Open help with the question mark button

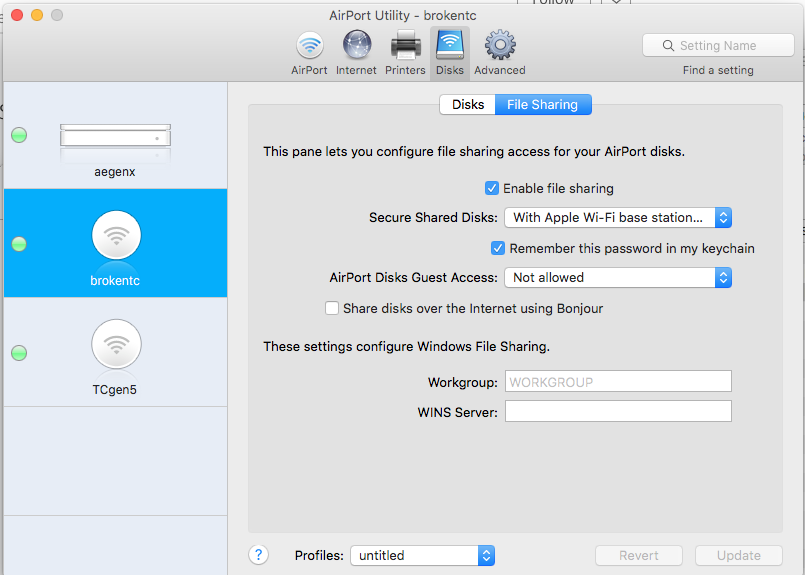[x=258, y=555]
